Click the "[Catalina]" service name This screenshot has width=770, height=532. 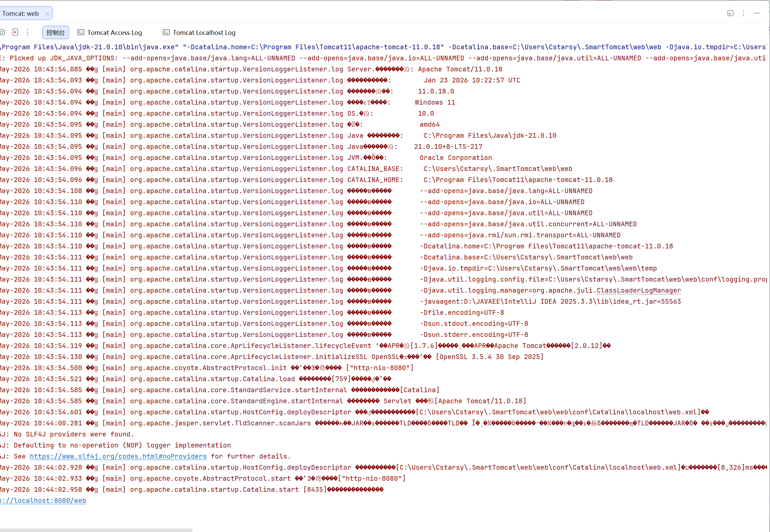point(420,390)
